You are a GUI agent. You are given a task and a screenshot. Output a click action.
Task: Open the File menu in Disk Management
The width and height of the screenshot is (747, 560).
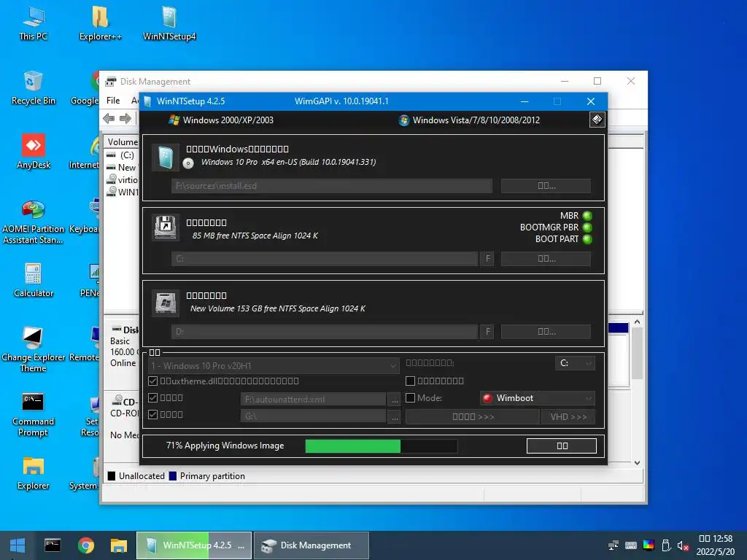(113, 101)
